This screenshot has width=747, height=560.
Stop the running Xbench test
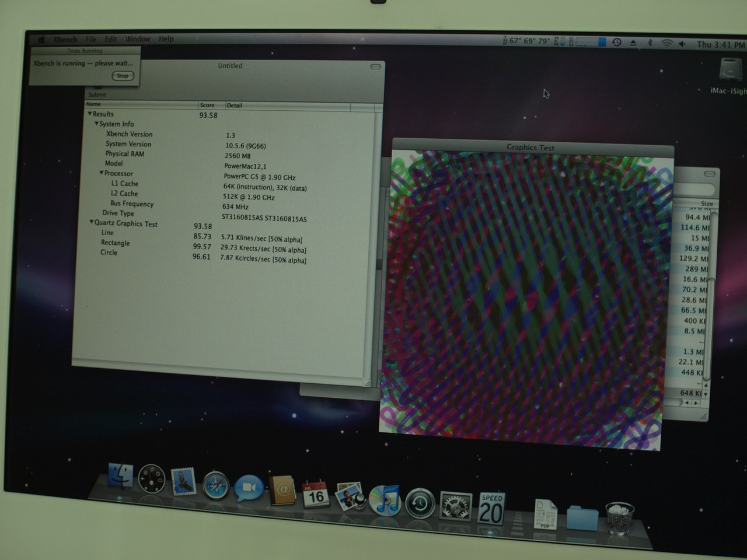[123, 76]
